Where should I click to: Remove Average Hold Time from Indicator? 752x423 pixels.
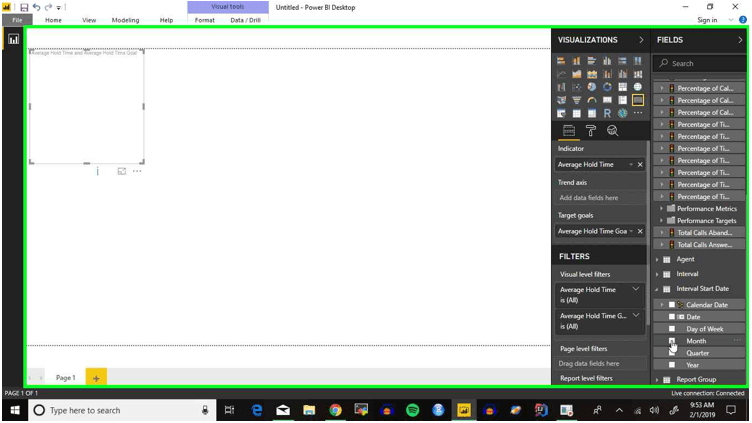(640, 164)
